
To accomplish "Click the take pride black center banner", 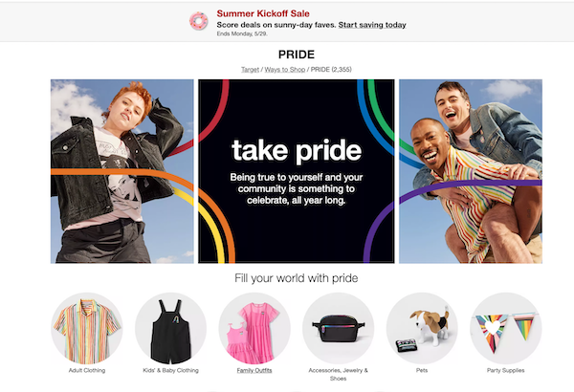I will (297, 171).
